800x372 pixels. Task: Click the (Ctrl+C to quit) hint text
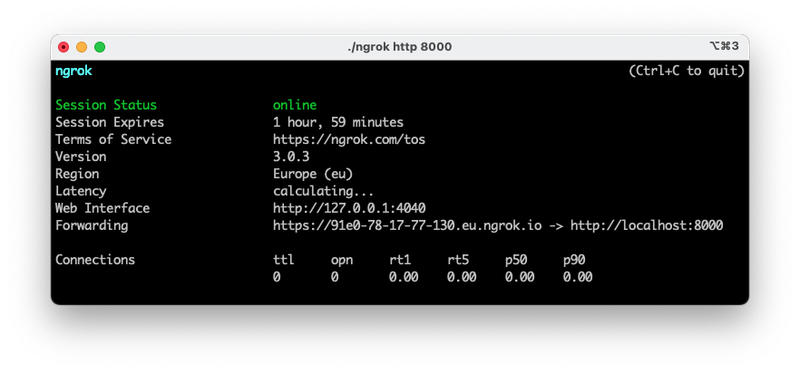687,71
